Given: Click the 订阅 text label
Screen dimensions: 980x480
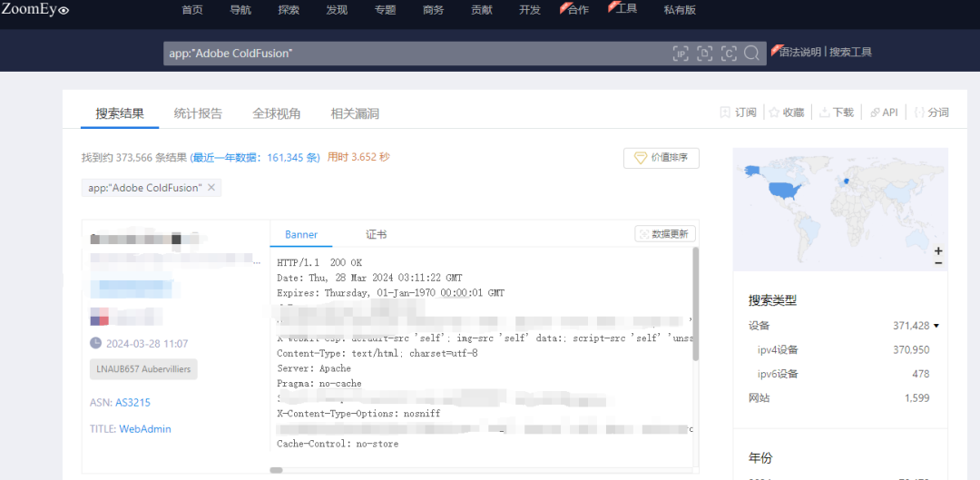Looking at the screenshot, I should tap(746, 113).
